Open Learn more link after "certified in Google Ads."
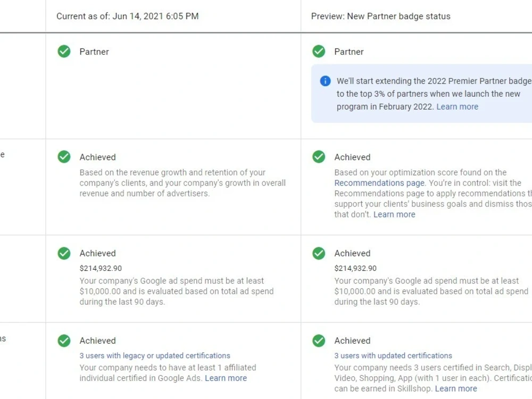Image resolution: width=532 pixels, height=399 pixels. [226, 378]
